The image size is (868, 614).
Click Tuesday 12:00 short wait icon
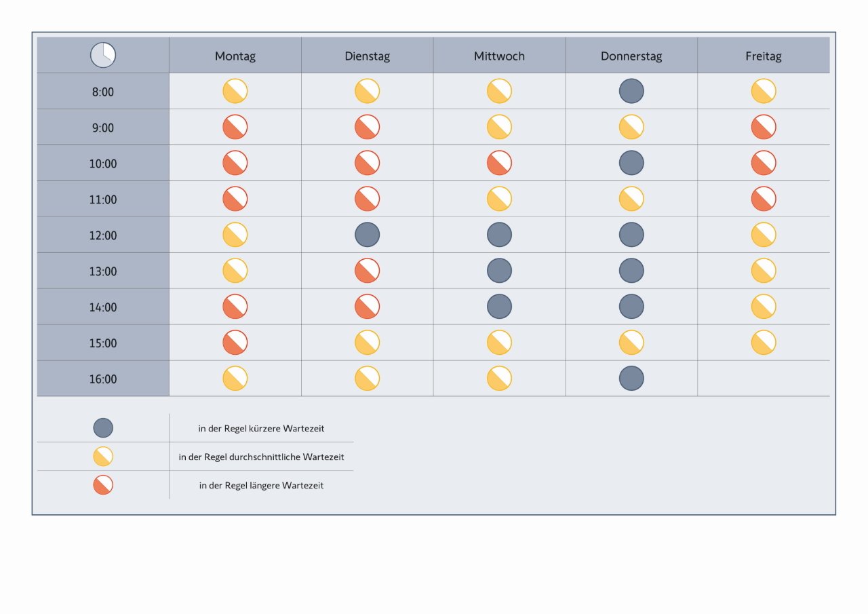coord(367,235)
